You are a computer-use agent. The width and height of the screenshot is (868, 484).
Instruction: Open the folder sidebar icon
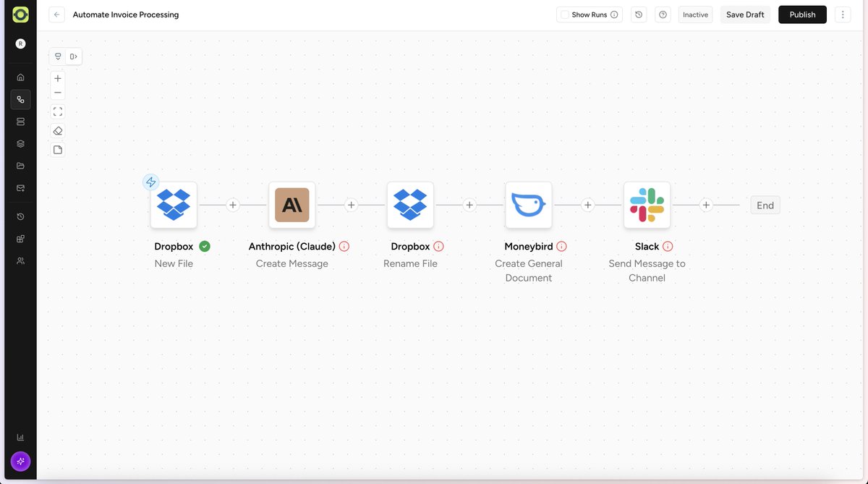tap(20, 166)
